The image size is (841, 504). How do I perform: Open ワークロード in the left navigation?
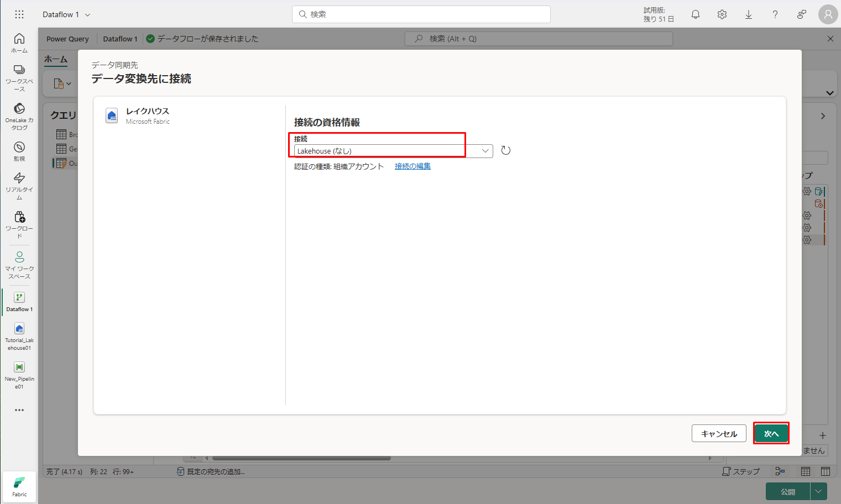click(x=19, y=225)
